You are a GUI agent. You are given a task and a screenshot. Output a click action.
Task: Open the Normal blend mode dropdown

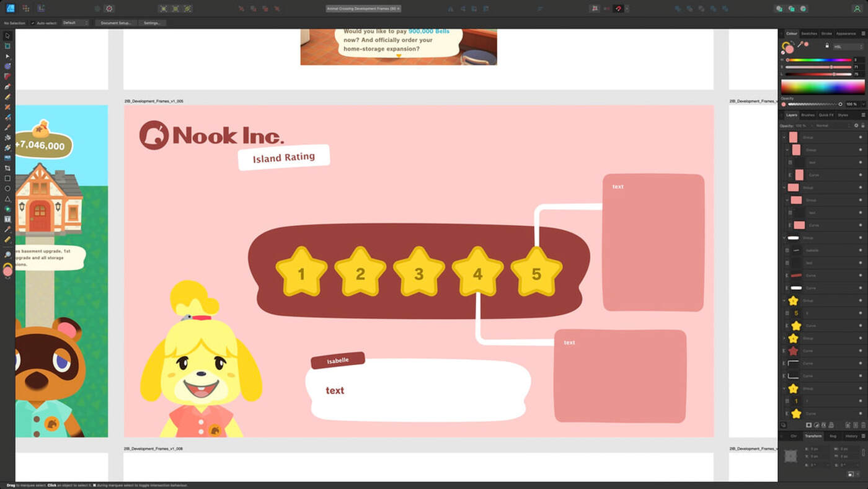click(833, 125)
